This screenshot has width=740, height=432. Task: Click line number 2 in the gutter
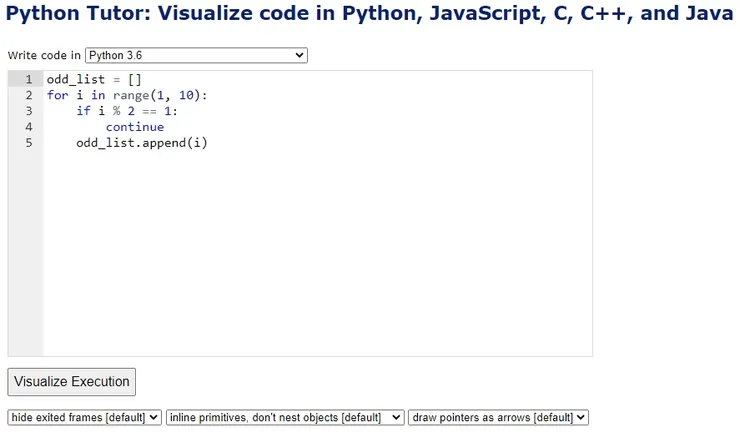28,95
